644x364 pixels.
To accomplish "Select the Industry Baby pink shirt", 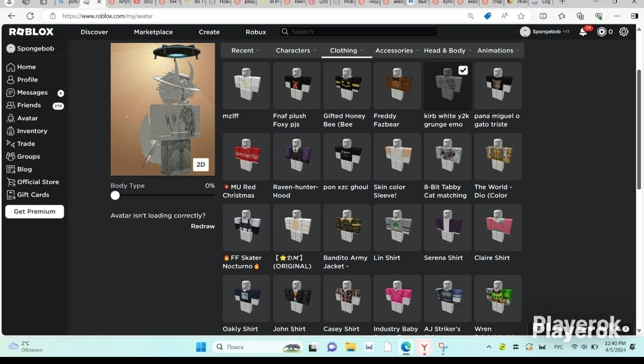I will (397, 298).
